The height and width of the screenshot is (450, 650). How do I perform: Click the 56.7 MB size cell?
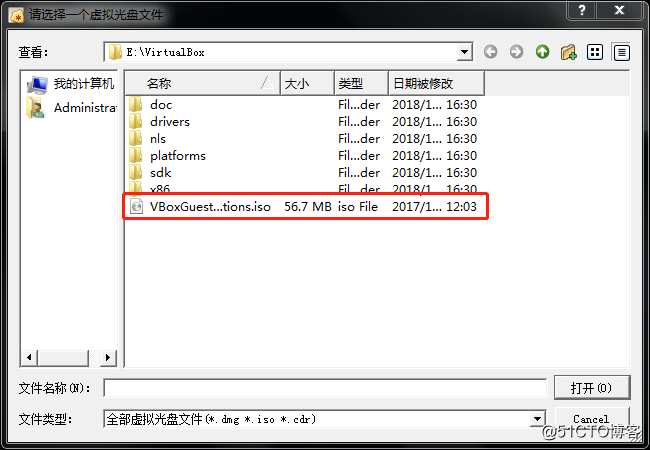click(x=308, y=206)
